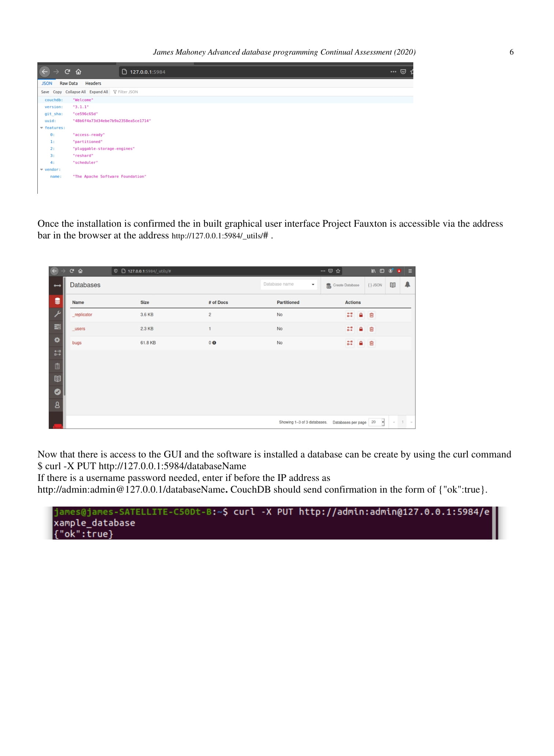554x756 pixels.
Task: Go to next page in Fauxton pagination
Action: click(x=411, y=422)
